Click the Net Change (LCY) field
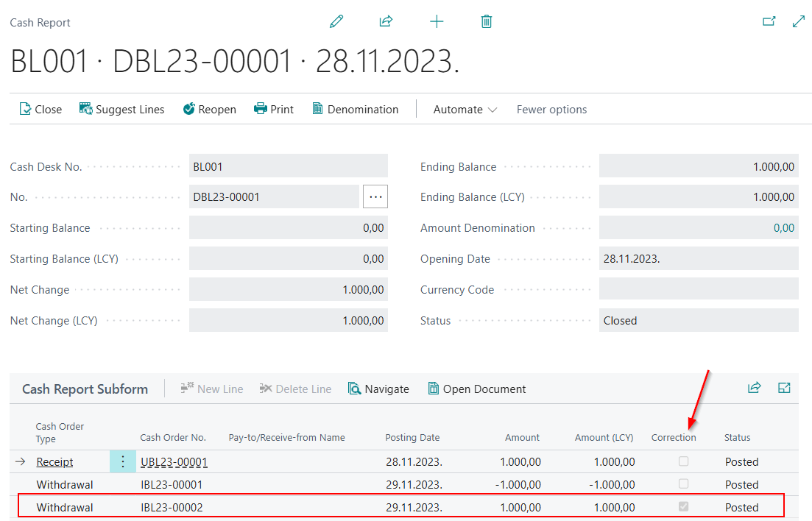Screen dimensions: 812x521 click(x=289, y=321)
